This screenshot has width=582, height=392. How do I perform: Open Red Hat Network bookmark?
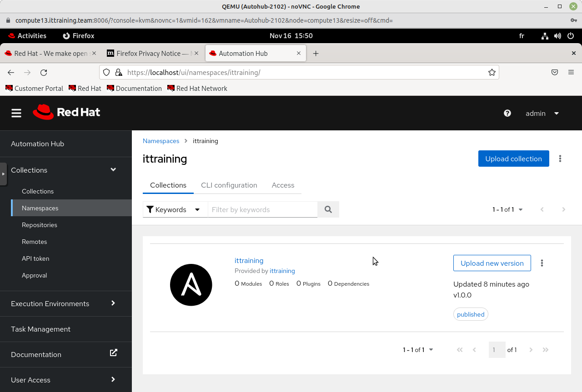(x=197, y=89)
